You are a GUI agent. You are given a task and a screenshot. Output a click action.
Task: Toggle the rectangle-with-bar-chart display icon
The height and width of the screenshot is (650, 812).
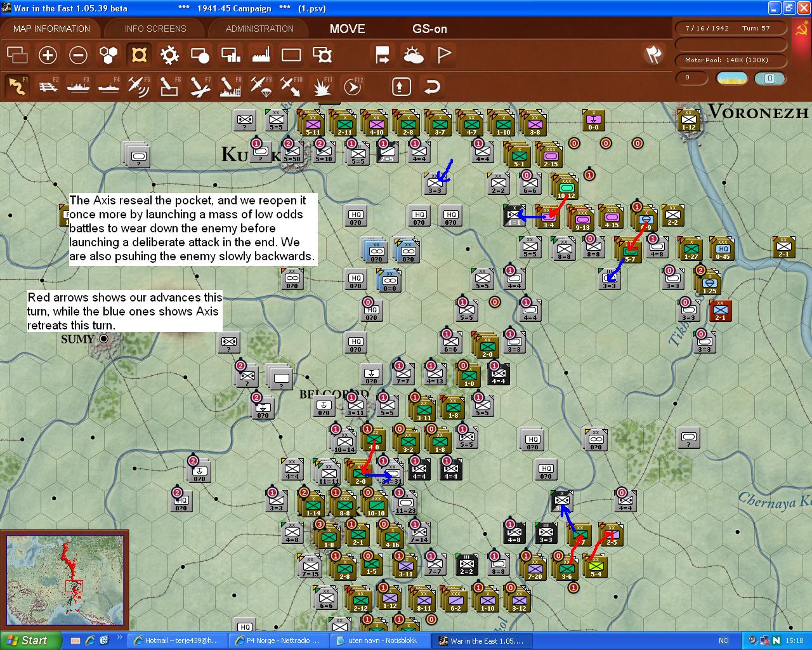coord(230,55)
